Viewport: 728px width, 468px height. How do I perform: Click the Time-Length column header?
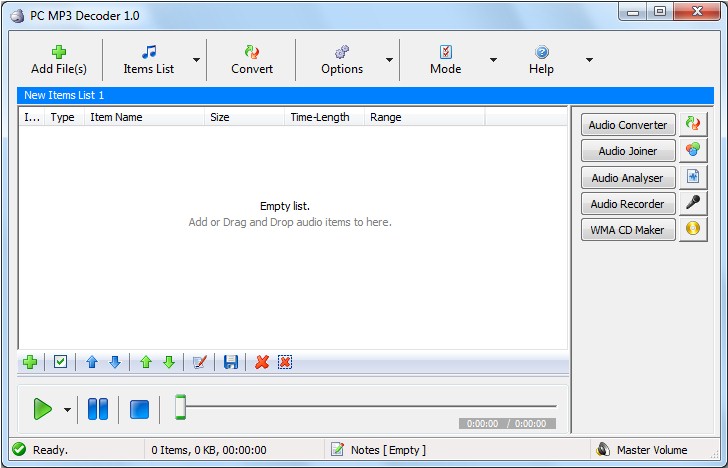pyautogui.click(x=324, y=117)
